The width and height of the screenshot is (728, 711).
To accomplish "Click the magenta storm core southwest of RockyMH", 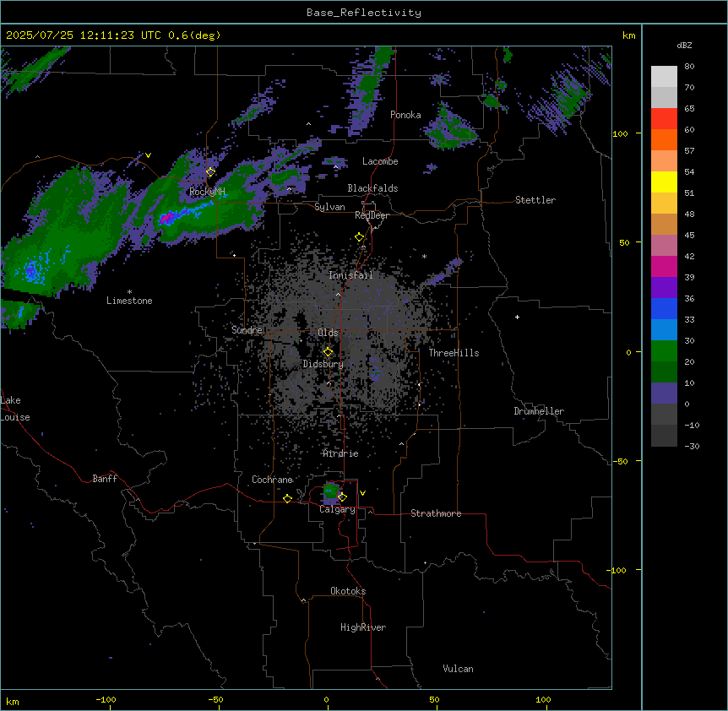I will 167,217.
